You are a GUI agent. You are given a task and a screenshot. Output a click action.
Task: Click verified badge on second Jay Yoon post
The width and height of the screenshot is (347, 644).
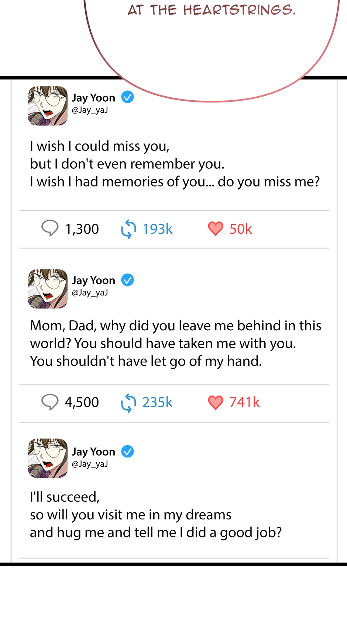tap(128, 280)
